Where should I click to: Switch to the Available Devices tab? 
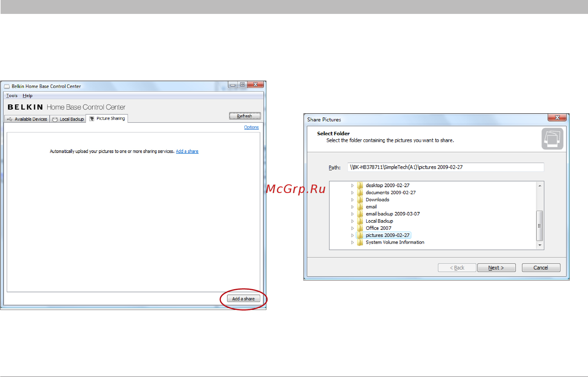pos(27,119)
